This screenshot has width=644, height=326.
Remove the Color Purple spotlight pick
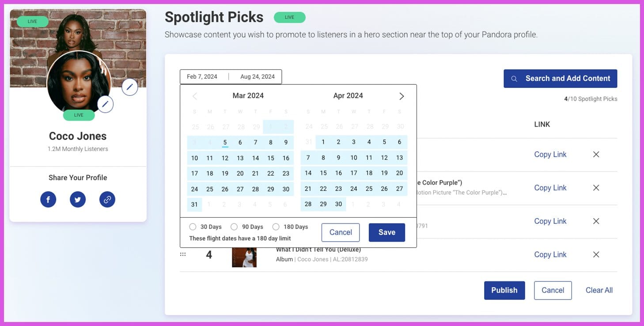click(596, 187)
